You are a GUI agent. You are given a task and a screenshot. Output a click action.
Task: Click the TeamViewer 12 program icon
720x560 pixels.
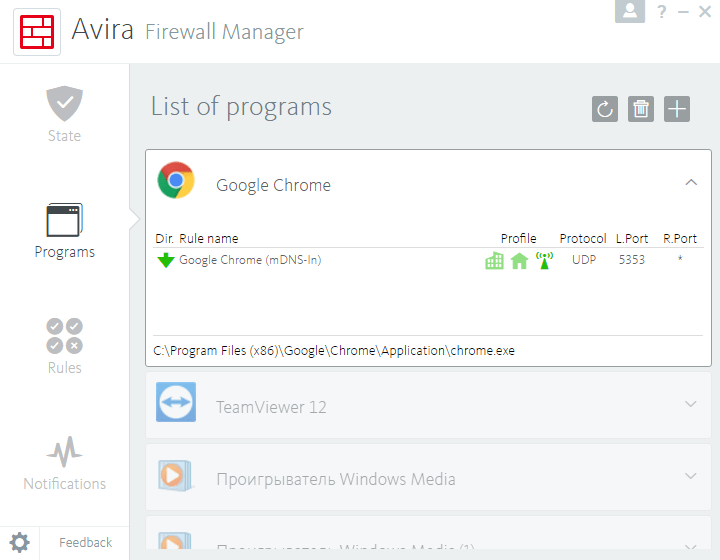point(176,402)
